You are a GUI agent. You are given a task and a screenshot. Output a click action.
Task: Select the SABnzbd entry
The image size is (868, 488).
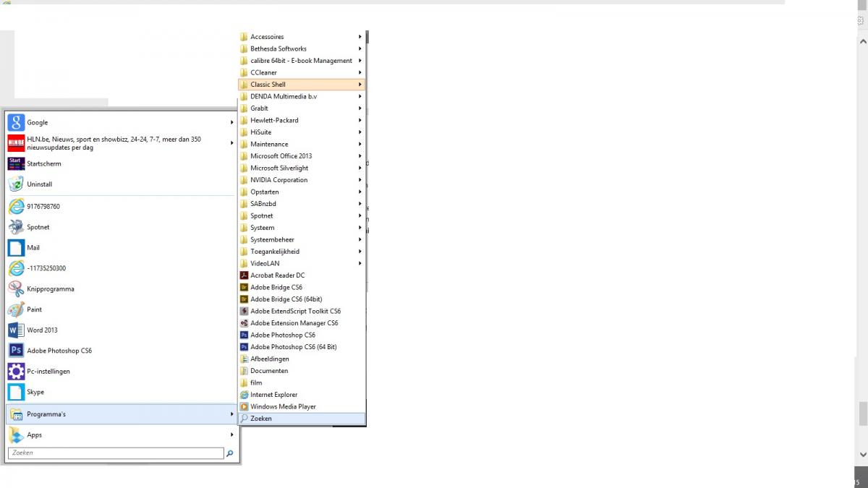(x=302, y=204)
